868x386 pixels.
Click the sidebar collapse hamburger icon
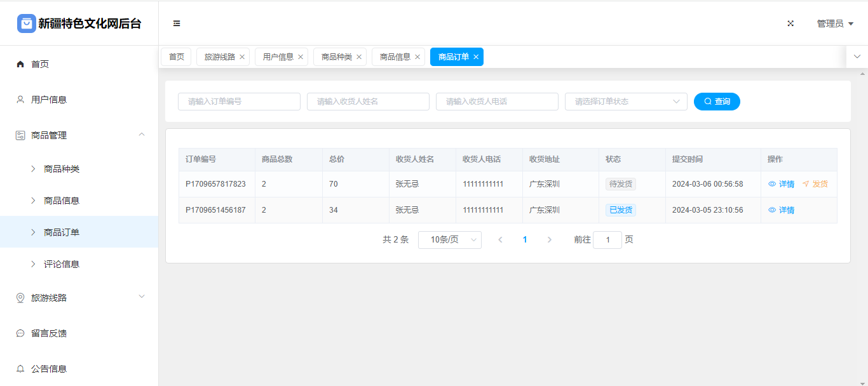(x=177, y=23)
